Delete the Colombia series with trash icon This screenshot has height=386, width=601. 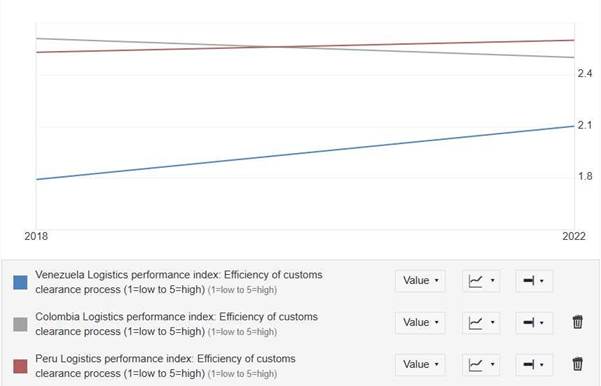point(578,322)
